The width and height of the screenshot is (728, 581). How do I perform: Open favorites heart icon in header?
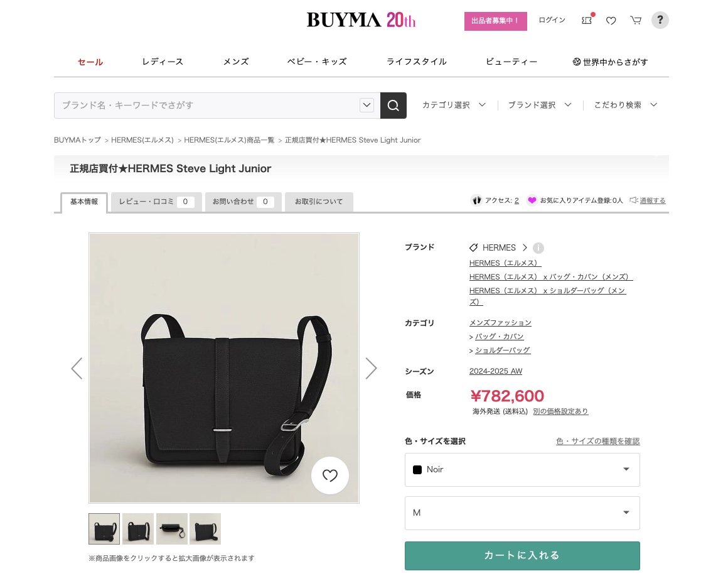pos(611,21)
